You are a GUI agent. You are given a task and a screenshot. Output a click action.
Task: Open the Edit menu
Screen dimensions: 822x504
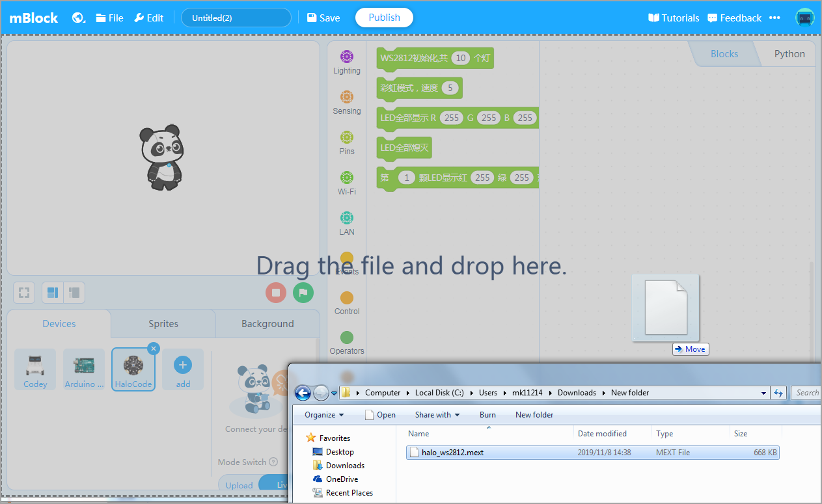pyautogui.click(x=149, y=18)
